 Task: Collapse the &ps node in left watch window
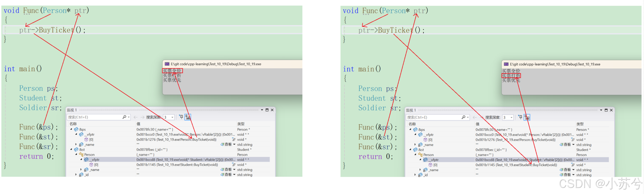click(71, 129)
